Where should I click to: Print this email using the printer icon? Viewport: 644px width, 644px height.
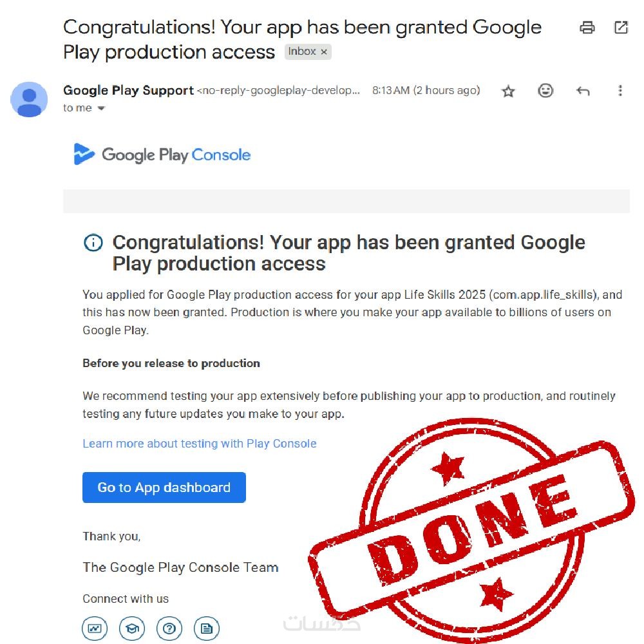point(587,28)
